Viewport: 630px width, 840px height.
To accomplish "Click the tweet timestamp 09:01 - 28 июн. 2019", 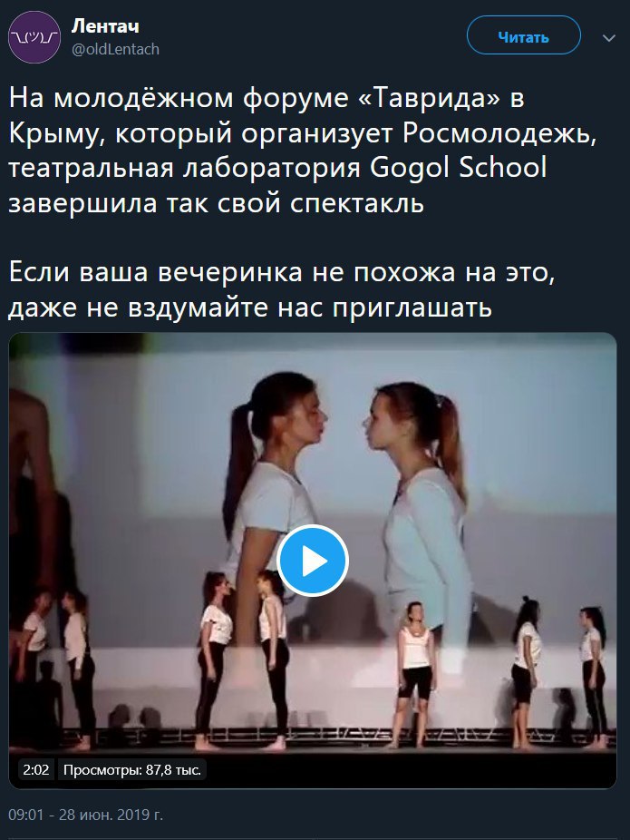I will pyautogui.click(x=85, y=815).
